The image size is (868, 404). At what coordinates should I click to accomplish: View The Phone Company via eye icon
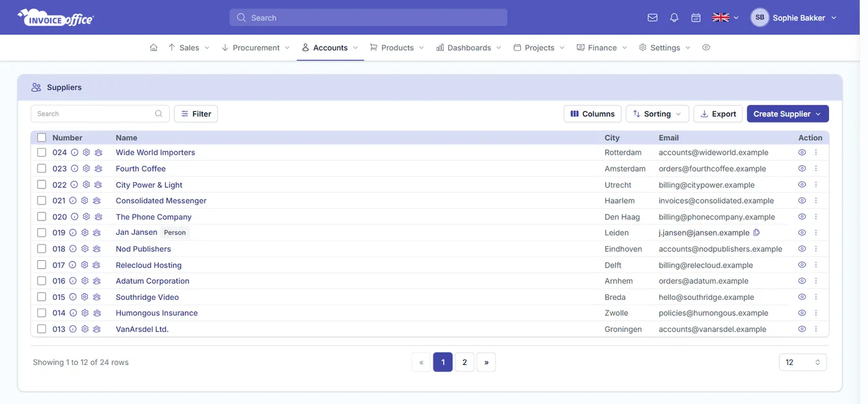click(x=802, y=217)
